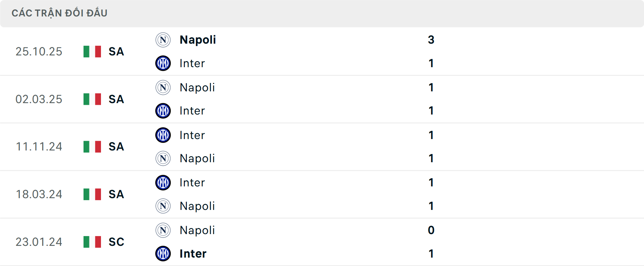Open the Napoli badge in the 11.11.24 row

click(163, 159)
